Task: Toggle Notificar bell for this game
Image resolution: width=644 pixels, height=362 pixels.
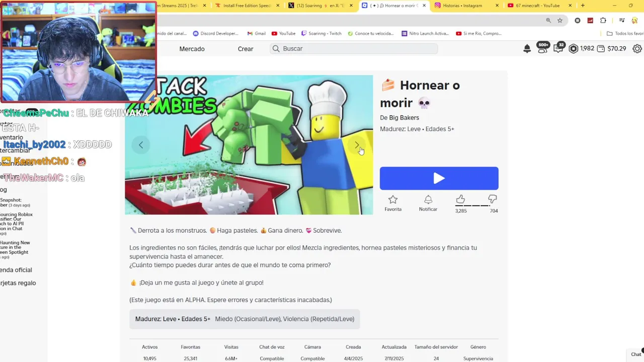Action: (x=428, y=203)
